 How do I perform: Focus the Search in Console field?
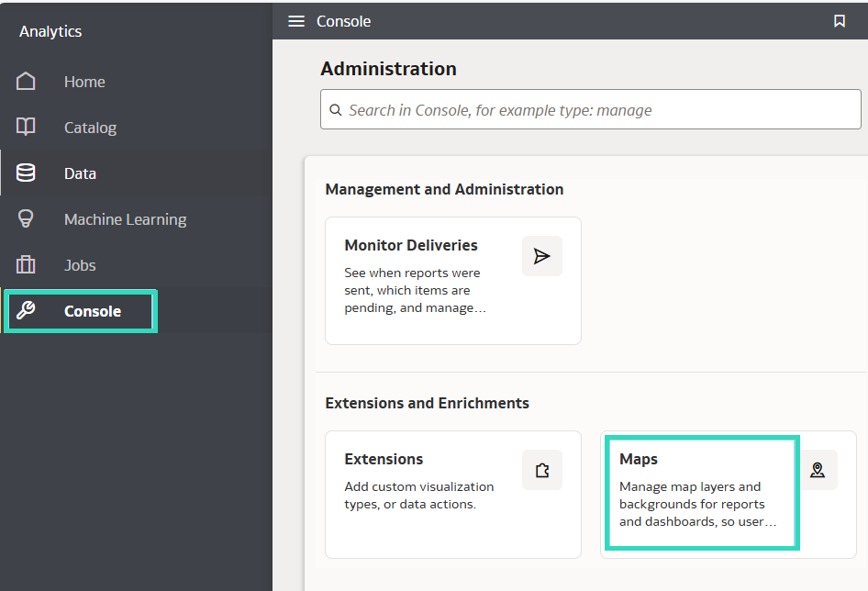point(591,109)
